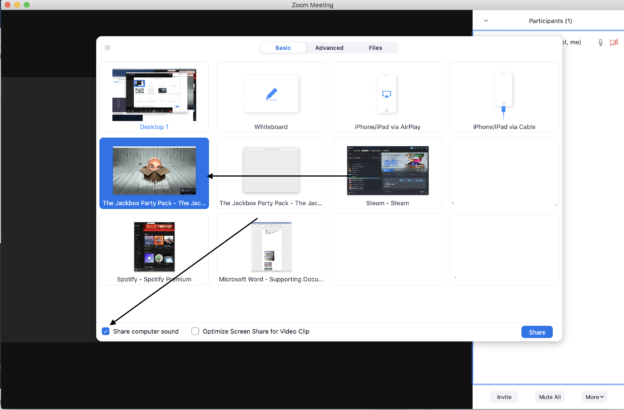Click the Participants (1) header text

550,21
